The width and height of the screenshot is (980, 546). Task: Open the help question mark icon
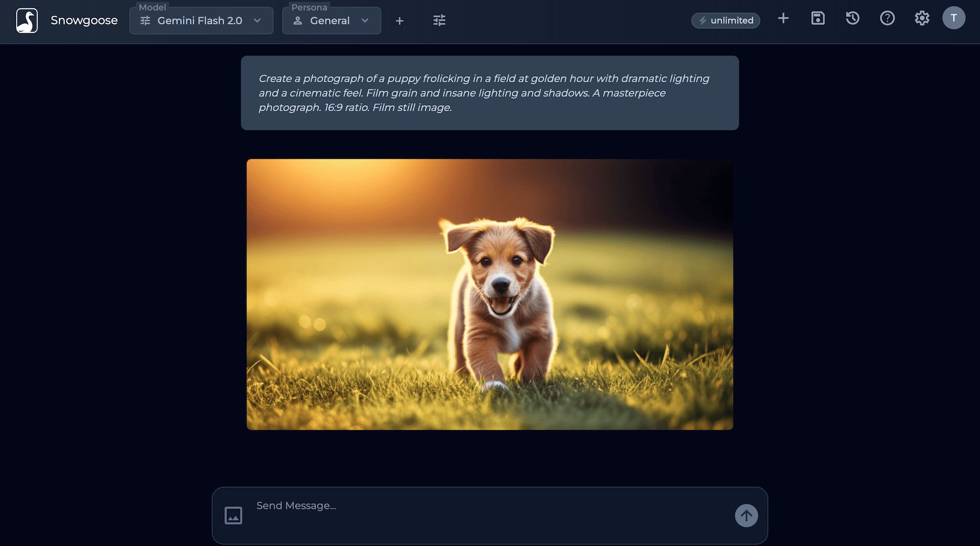point(887,18)
